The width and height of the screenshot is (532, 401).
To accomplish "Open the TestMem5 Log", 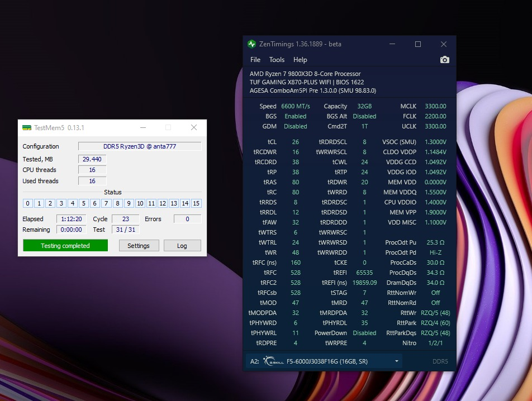I will [x=182, y=246].
